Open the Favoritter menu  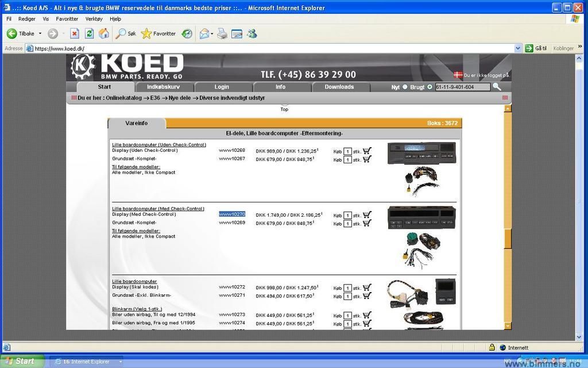coord(67,19)
